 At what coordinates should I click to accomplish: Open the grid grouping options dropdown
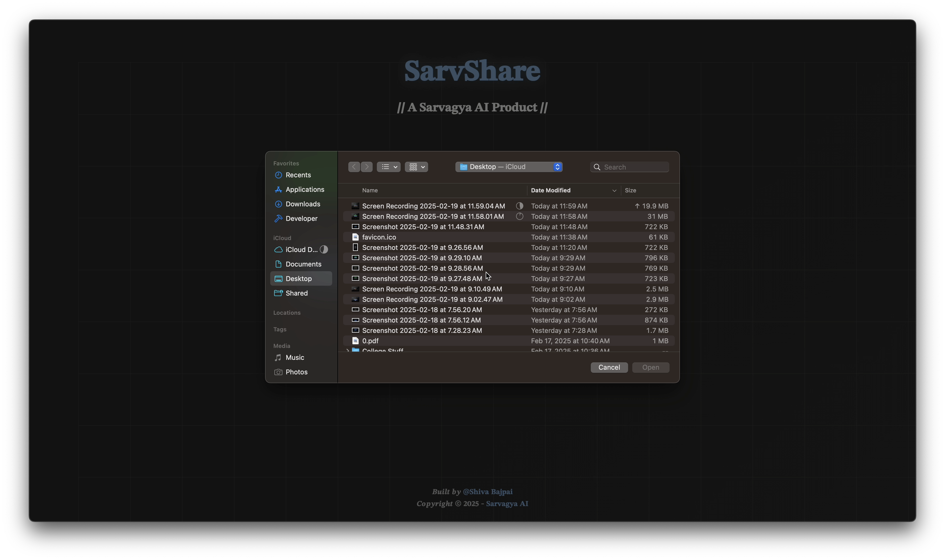pos(416,167)
